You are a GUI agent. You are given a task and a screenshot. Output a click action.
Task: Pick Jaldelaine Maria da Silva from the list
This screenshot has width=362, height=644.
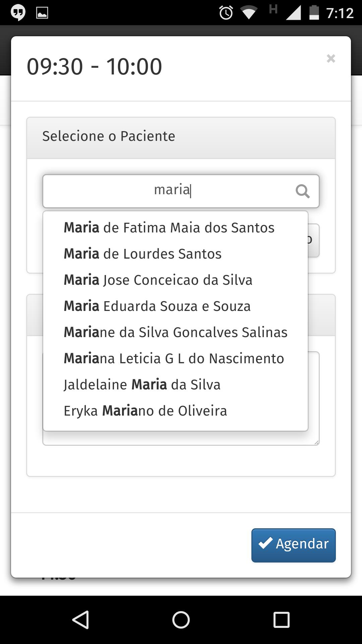142,384
